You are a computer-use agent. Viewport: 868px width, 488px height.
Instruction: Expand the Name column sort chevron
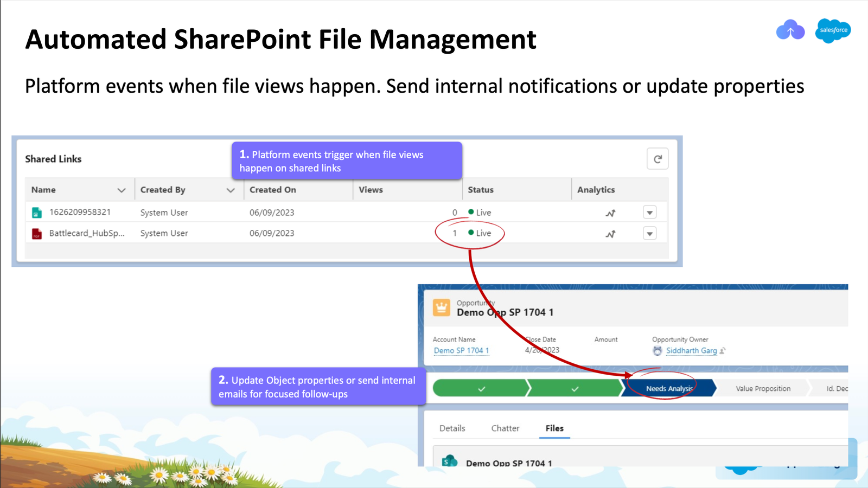122,190
